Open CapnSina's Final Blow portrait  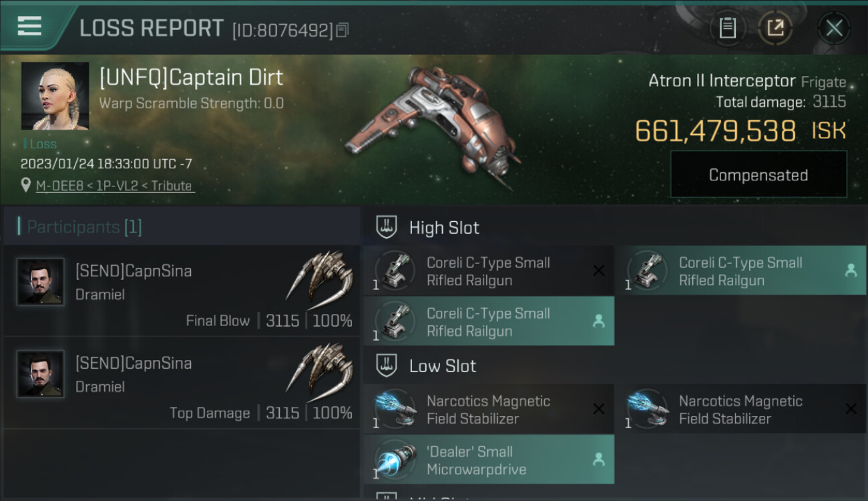[40, 282]
